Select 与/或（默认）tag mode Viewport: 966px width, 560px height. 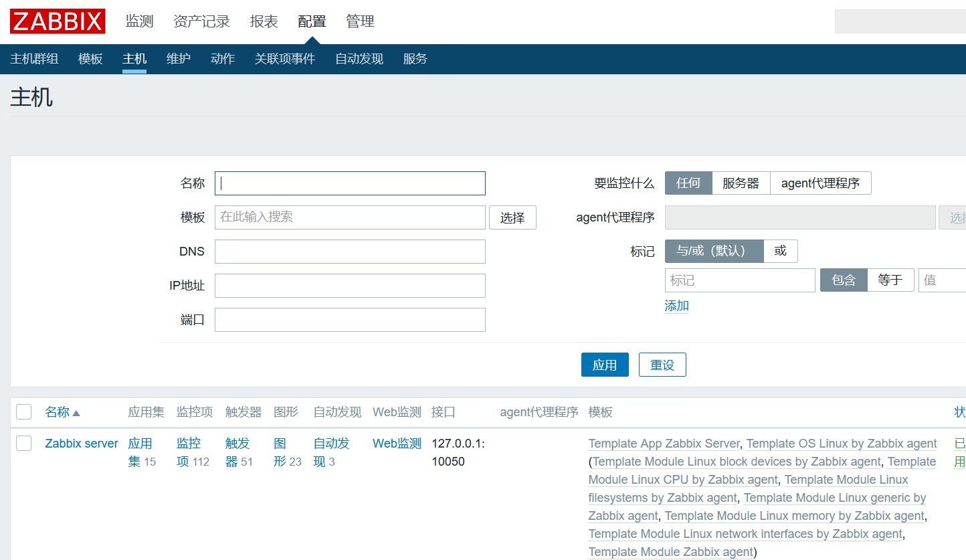tap(714, 251)
